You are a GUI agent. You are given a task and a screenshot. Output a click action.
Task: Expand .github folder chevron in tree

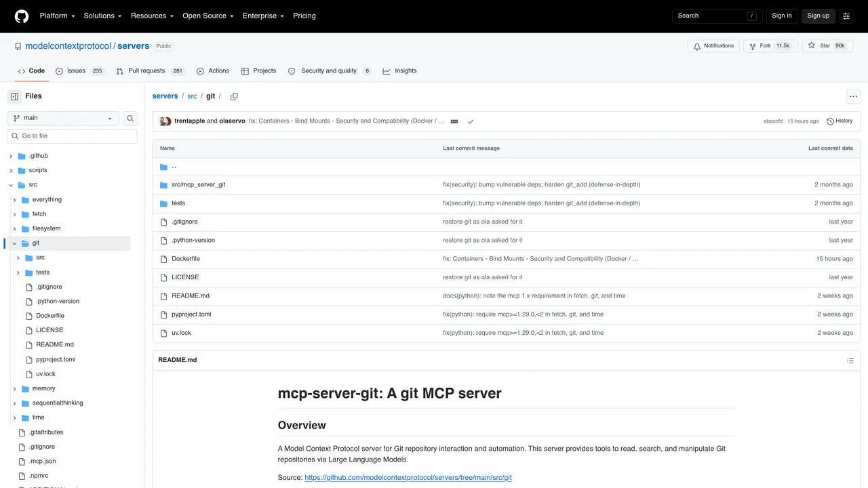[x=11, y=156]
